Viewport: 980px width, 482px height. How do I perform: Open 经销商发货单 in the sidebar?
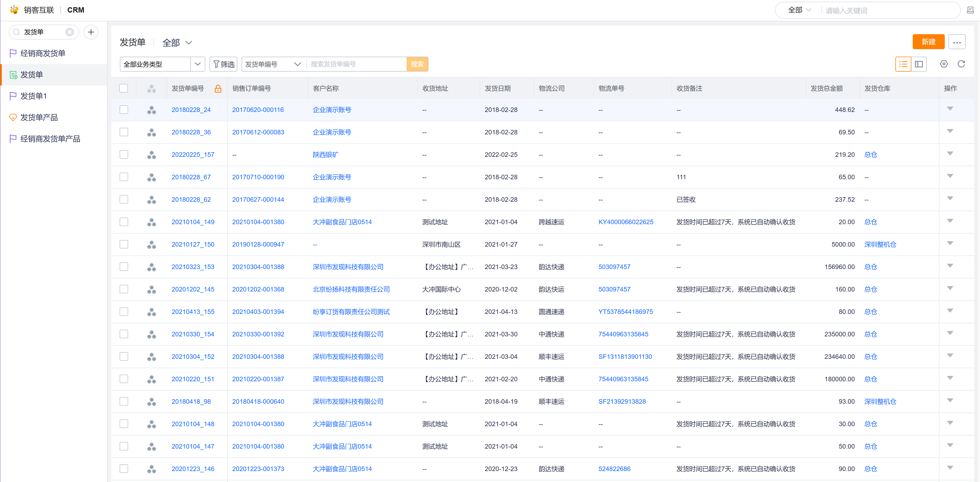pos(43,53)
